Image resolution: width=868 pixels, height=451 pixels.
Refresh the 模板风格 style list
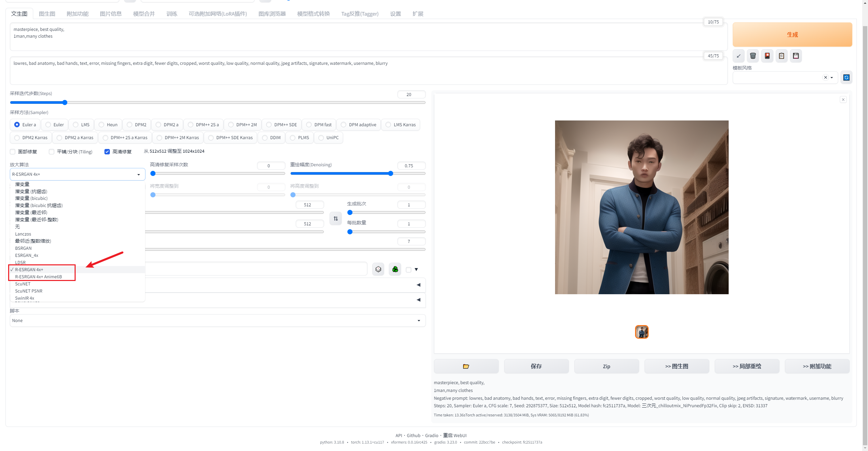point(846,77)
